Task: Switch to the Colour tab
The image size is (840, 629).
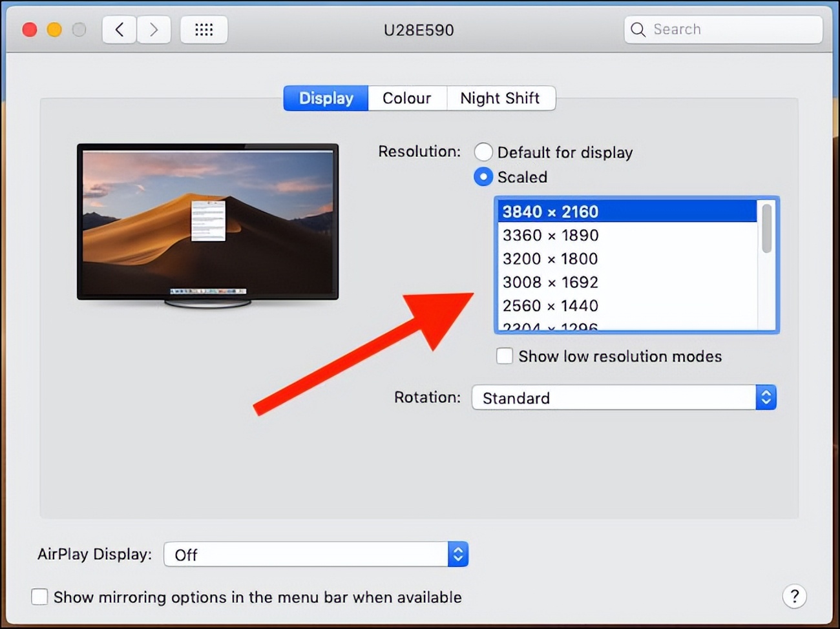Action: click(407, 98)
